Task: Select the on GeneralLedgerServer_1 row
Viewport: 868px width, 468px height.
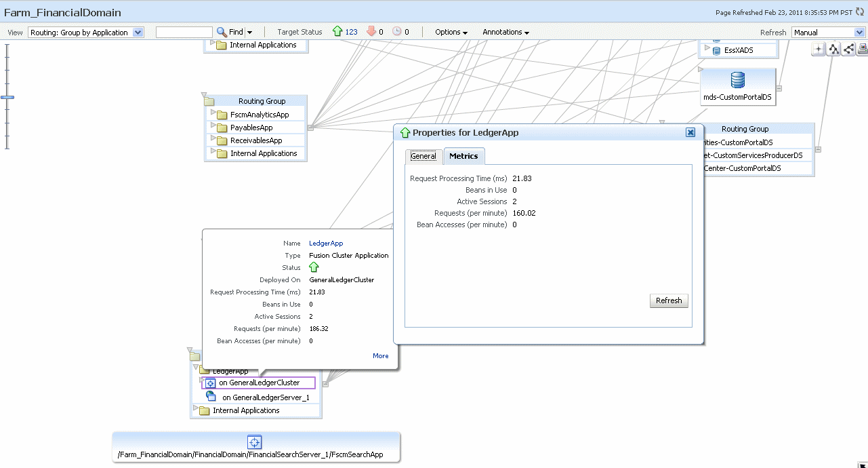Action: 256,397
